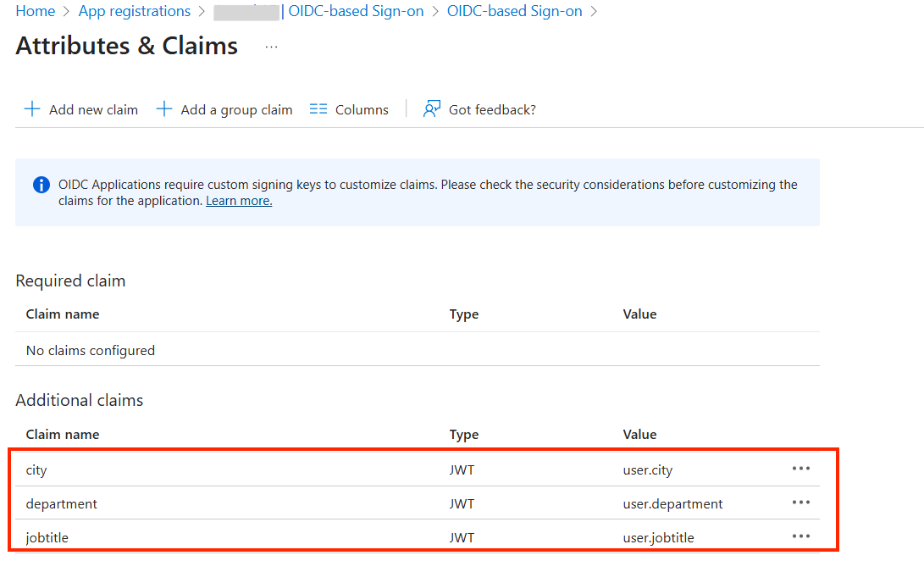This screenshot has height=561, width=924.
Task: Click Type column header under Required claim
Action: pos(464,314)
